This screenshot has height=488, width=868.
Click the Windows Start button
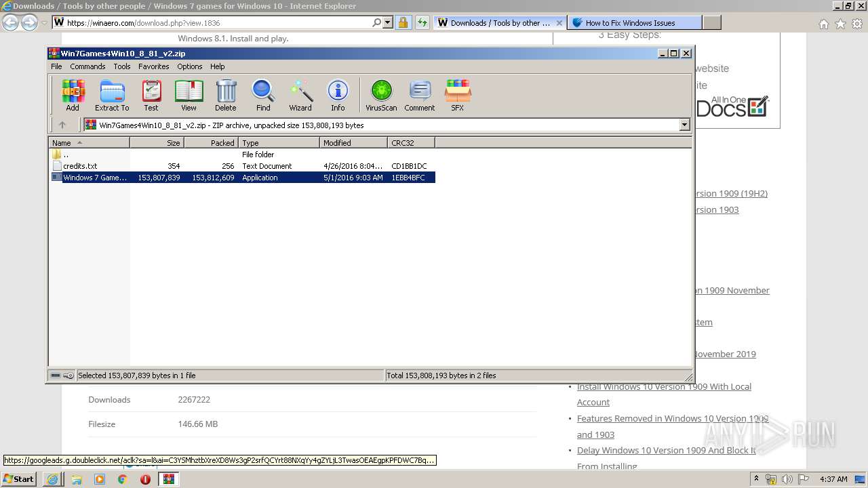point(19,479)
